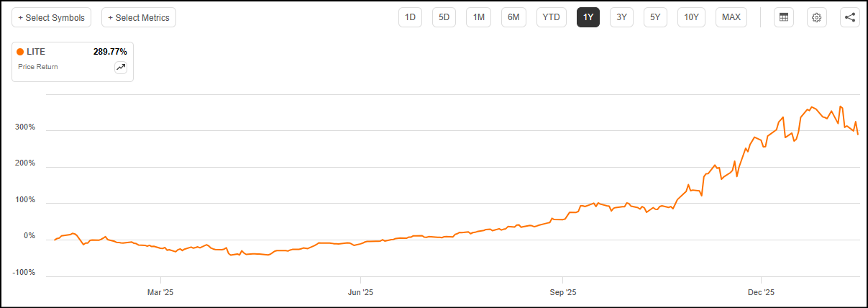868x308 pixels.
Task: Open the data table view icon
Action: click(x=783, y=17)
